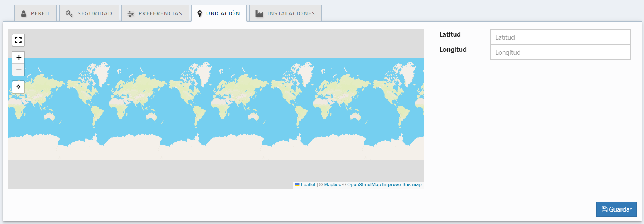Image resolution: width=644 pixels, height=224 pixels.
Task: Focus the Latitud input field
Action: click(x=560, y=37)
